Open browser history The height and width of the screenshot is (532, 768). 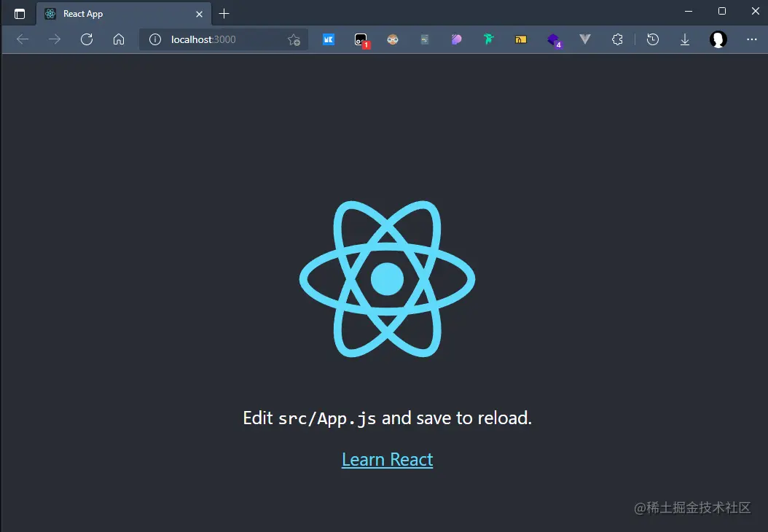pos(652,39)
